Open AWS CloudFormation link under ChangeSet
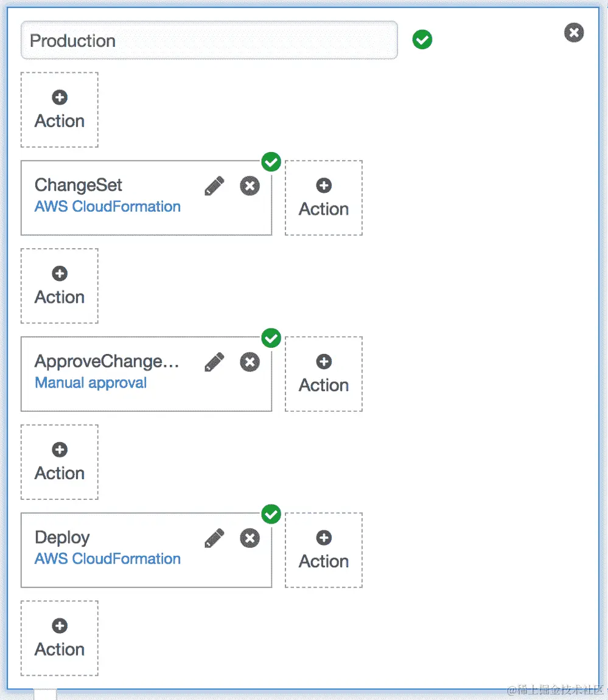 click(108, 207)
